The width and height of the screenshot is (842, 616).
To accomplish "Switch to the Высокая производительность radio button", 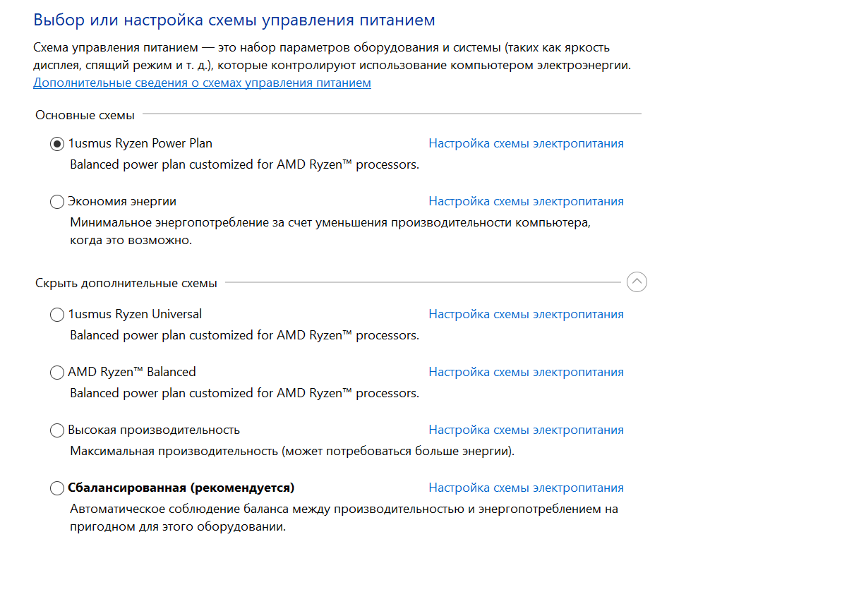I will pyautogui.click(x=57, y=430).
